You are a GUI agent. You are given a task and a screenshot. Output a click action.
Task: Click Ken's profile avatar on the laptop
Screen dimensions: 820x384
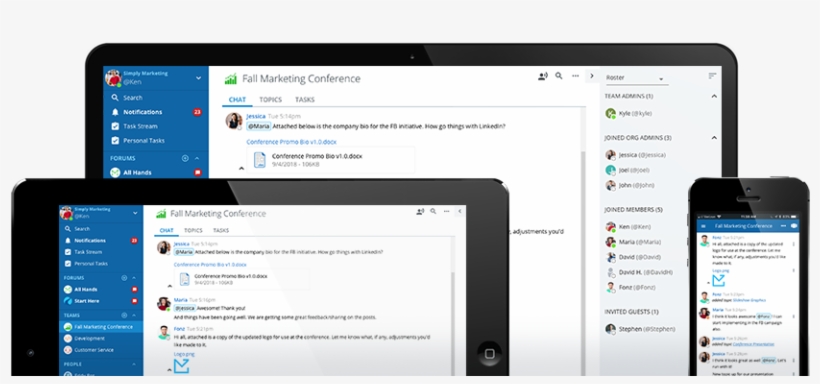coord(113,77)
